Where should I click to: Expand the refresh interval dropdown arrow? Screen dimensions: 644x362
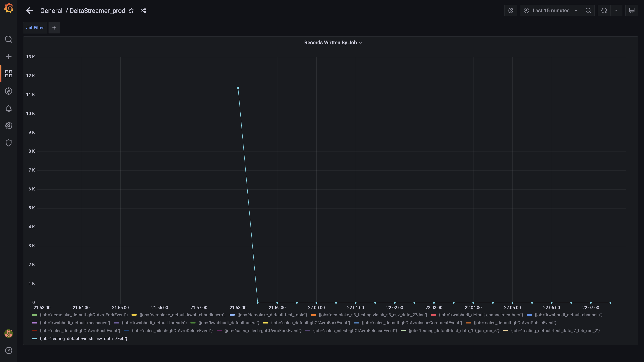pos(616,10)
